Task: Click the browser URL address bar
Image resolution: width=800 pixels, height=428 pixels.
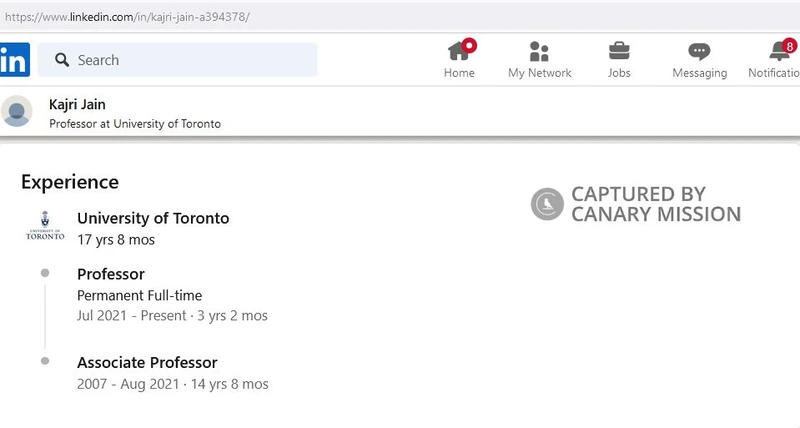Action: coord(400,17)
